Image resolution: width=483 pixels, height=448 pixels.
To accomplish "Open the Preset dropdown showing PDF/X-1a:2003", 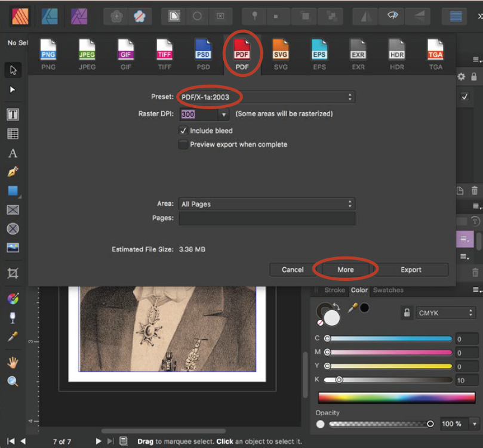I will (267, 97).
